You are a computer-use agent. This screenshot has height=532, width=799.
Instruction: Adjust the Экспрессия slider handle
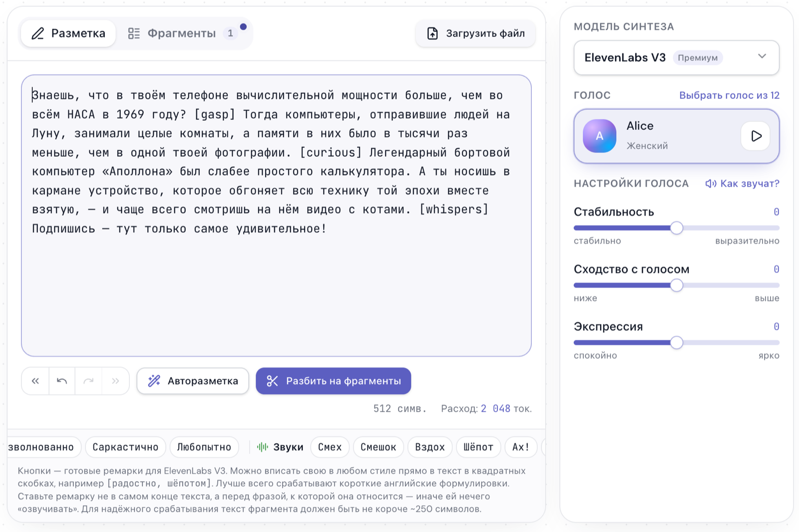coord(677,343)
